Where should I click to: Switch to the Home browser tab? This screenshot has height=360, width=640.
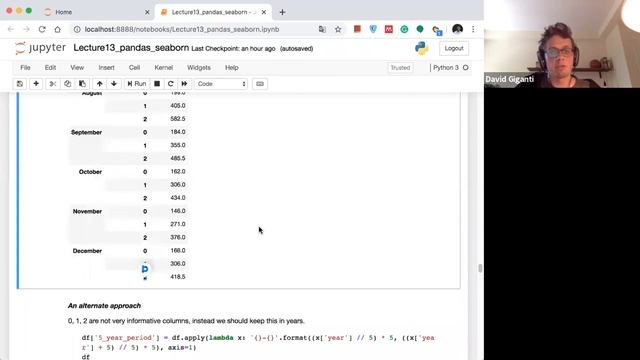point(97,12)
